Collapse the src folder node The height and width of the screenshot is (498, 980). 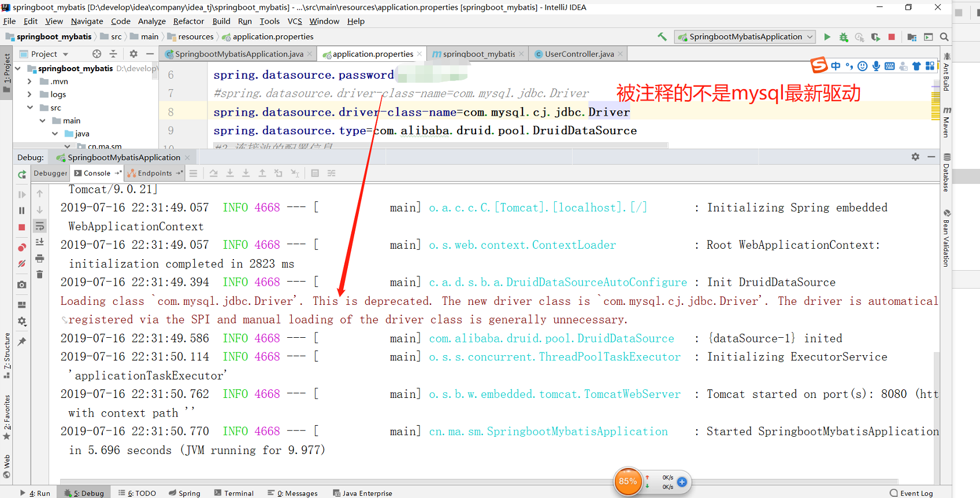pyautogui.click(x=30, y=108)
